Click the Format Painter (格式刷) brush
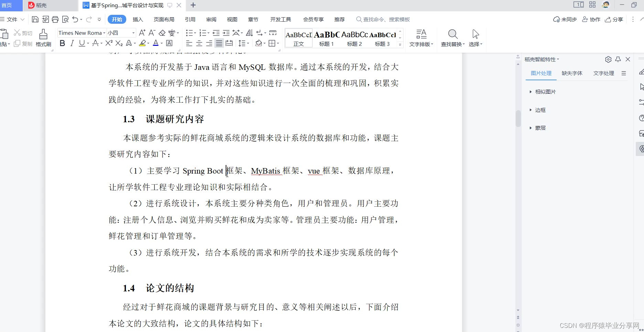The height and width of the screenshot is (332, 644). [43, 38]
